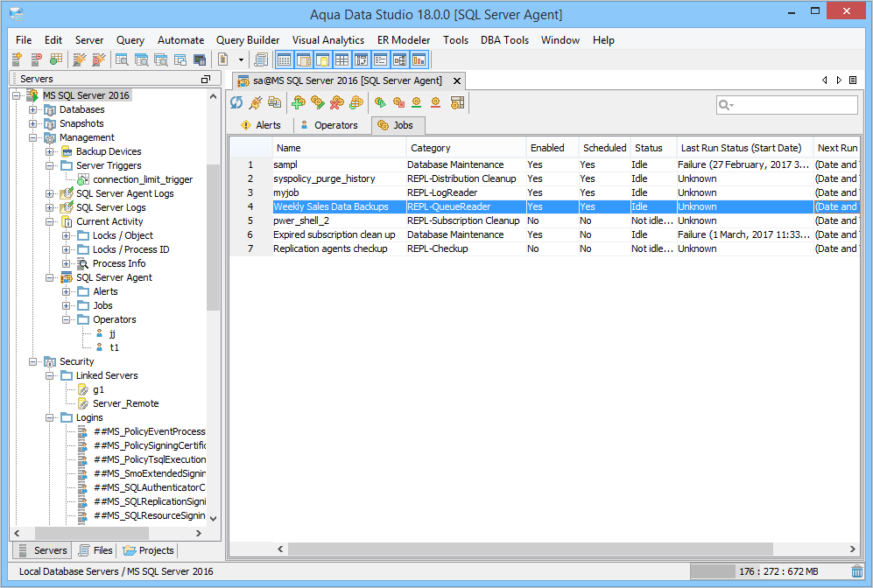Switch to the Files tab at bottom
The height and width of the screenshot is (588, 873).
[x=95, y=550]
